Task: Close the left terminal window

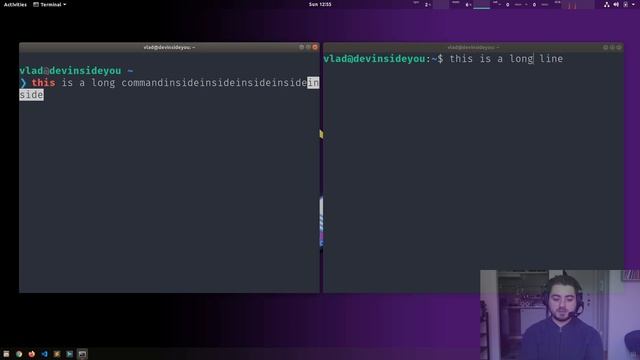Action: coord(315,47)
